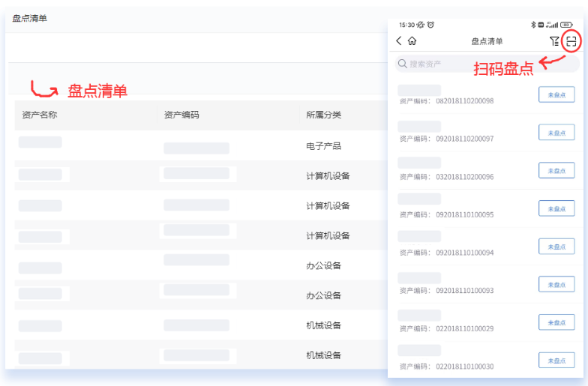
Task: Focus the 搜索资产 search field
Action: pyautogui.click(x=465, y=64)
